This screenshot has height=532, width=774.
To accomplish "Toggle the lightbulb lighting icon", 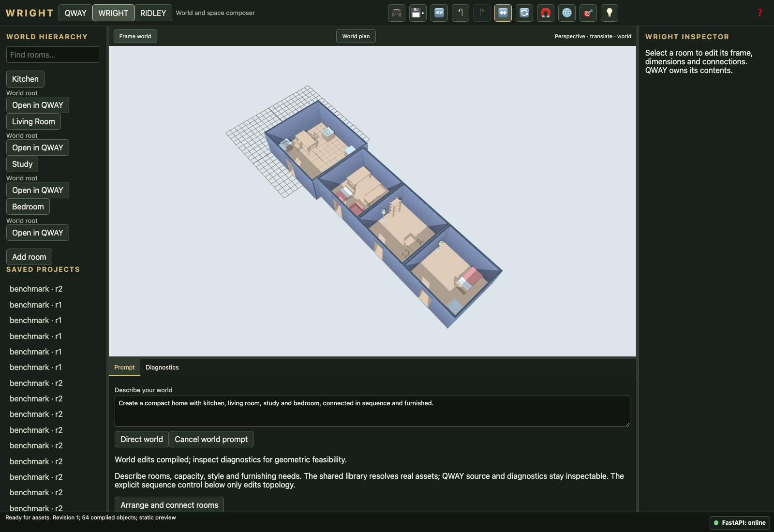I will [610, 13].
